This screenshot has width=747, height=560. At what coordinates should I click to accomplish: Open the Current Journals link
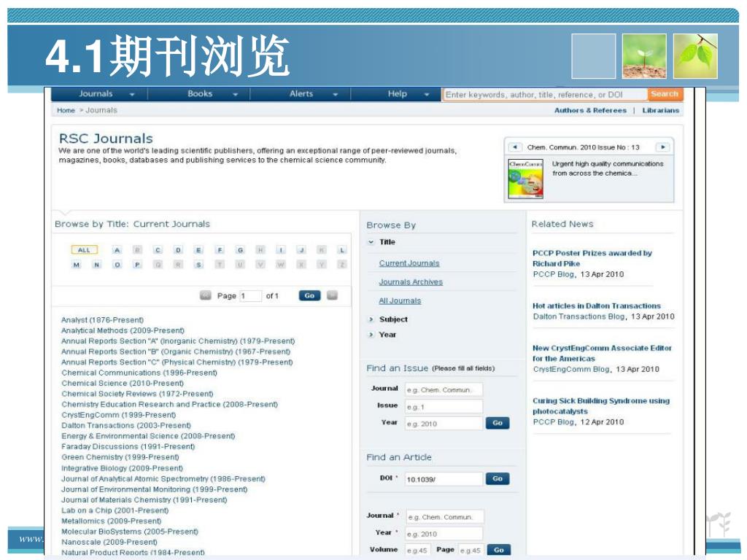coord(409,262)
